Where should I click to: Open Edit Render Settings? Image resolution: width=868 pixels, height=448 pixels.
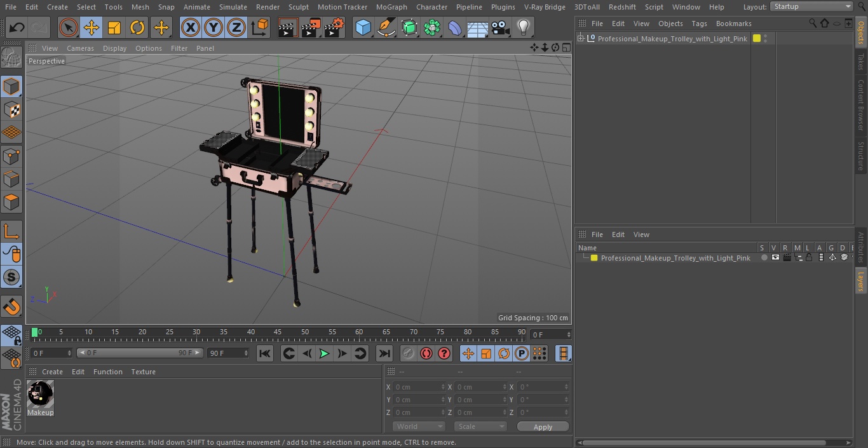tap(334, 27)
